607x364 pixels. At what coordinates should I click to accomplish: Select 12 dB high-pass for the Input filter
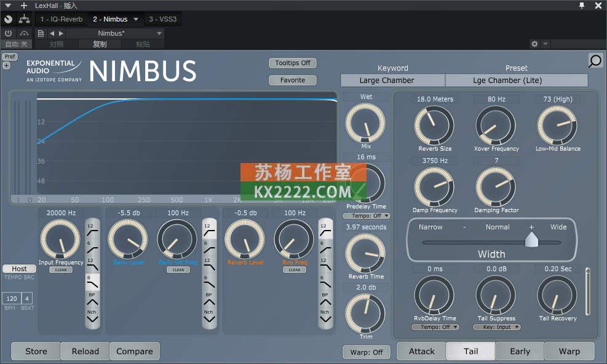[92, 229]
